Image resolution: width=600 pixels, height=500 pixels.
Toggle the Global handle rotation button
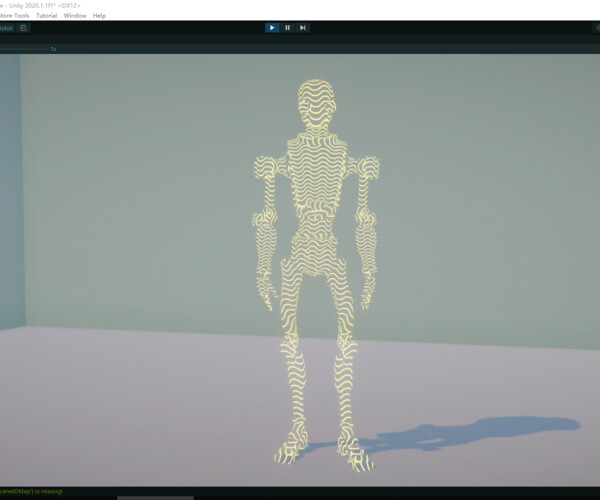coord(7,28)
